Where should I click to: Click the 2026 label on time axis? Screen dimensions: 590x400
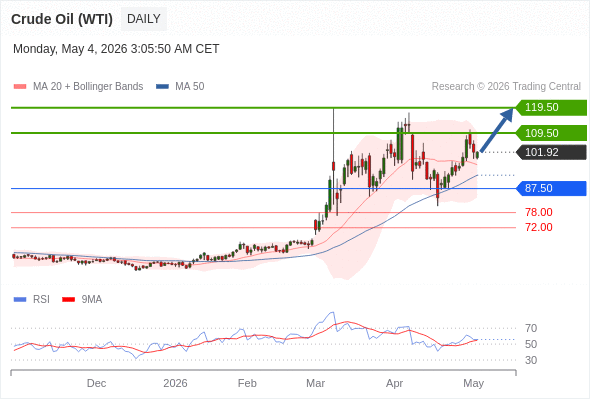pyautogui.click(x=175, y=383)
